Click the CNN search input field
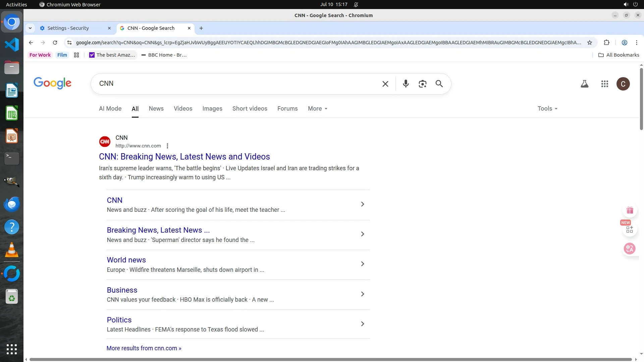This screenshot has width=644, height=362. [235, 84]
